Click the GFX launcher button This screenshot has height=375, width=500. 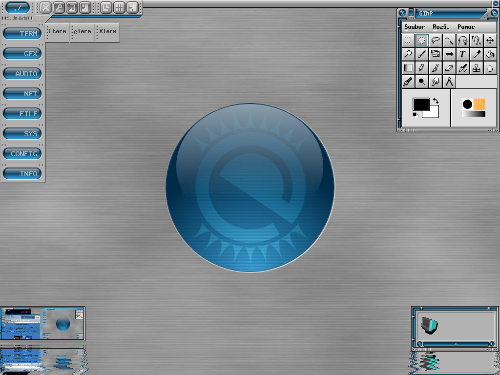22,53
